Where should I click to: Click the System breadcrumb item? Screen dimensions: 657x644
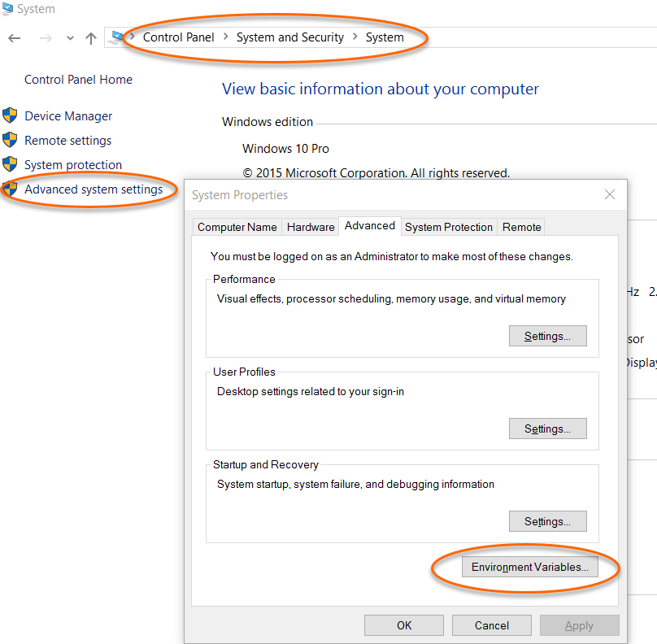tap(385, 37)
